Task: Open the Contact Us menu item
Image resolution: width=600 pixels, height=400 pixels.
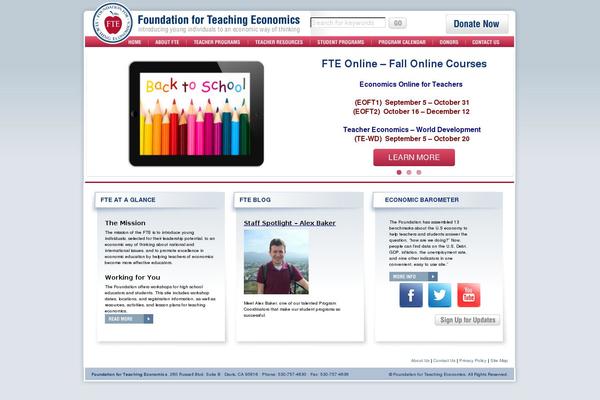Action: pos(486,42)
